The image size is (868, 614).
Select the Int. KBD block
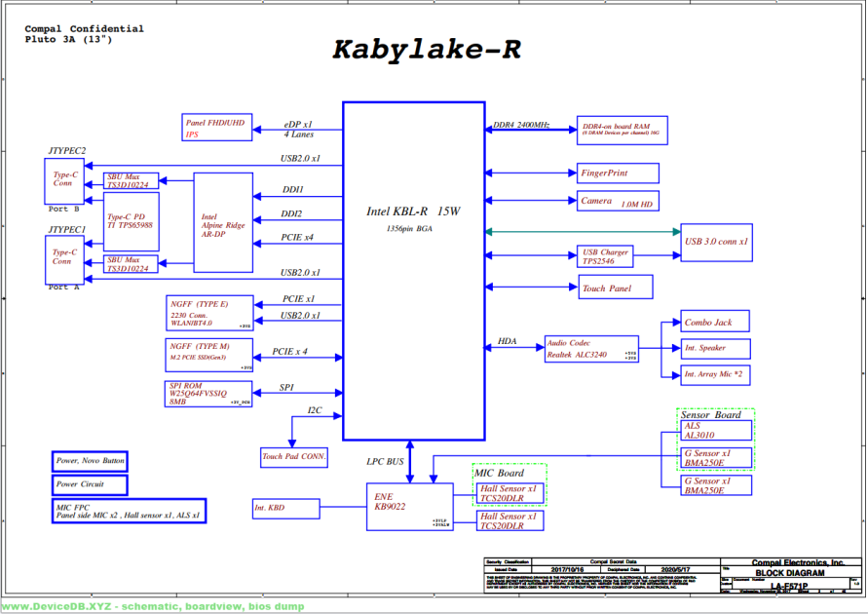[x=285, y=508]
